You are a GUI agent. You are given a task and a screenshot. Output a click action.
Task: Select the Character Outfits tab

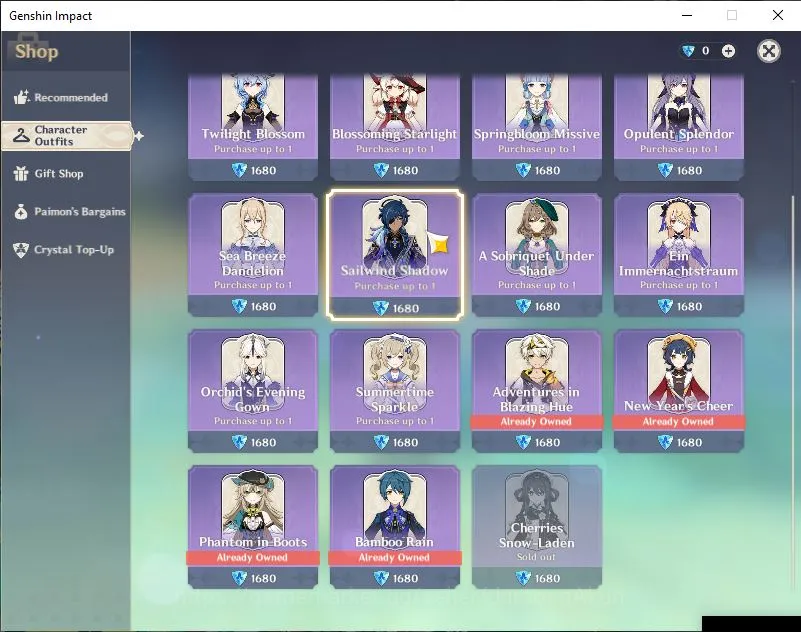[67, 135]
